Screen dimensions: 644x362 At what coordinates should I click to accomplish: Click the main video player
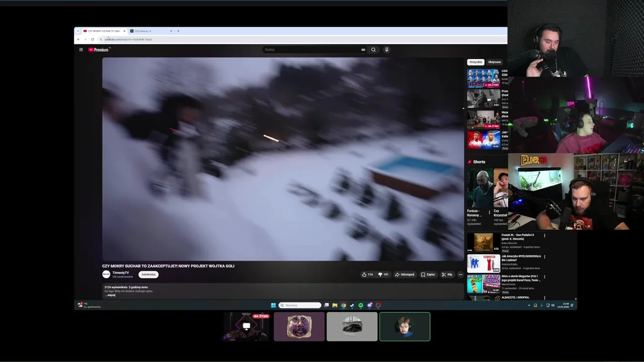[x=283, y=159]
